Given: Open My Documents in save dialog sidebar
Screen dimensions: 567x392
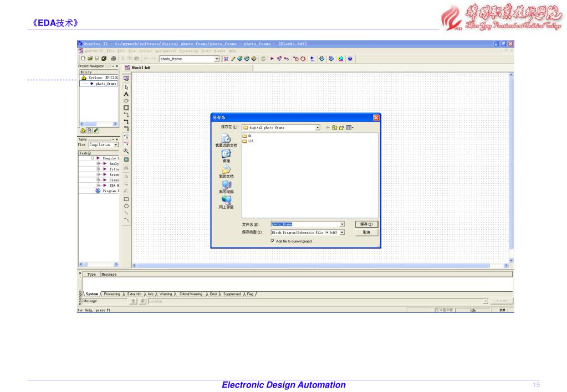Looking at the screenshot, I should coord(226,171).
